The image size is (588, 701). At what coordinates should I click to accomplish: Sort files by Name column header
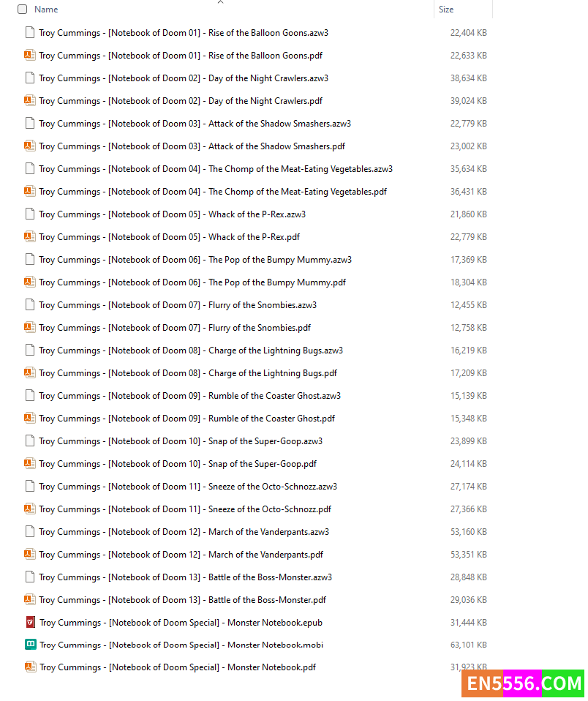pos(46,10)
